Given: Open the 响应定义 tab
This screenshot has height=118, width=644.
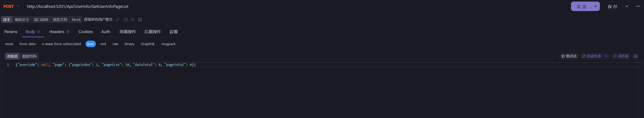Looking at the screenshot, I should tap(22, 20).
